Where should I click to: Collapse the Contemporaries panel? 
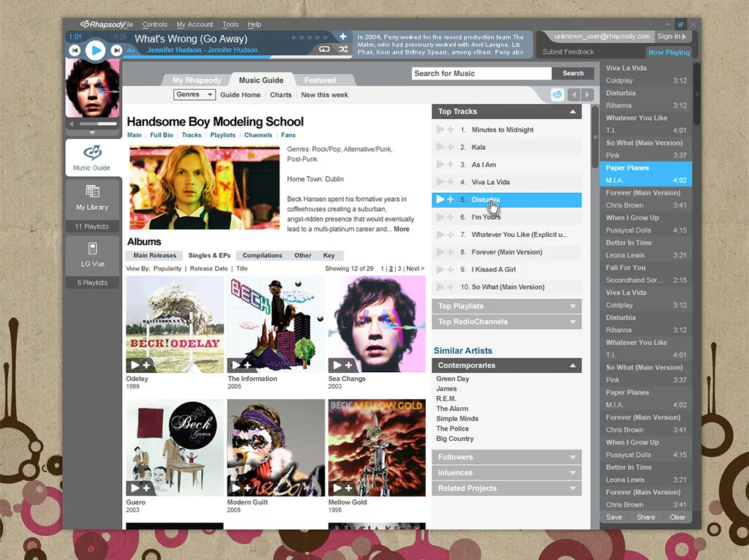[572, 366]
